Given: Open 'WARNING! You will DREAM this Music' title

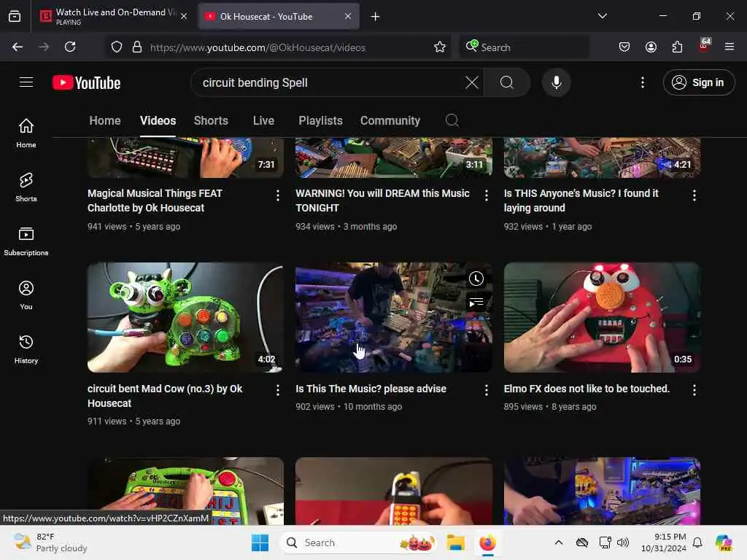Looking at the screenshot, I should coord(382,201).
